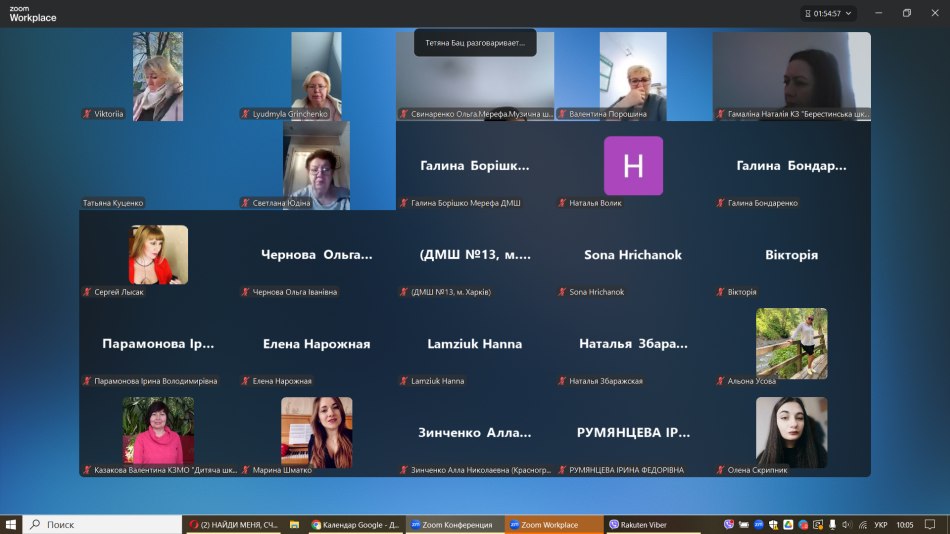Select Марина Шматко's video tile

pos(317,432)
